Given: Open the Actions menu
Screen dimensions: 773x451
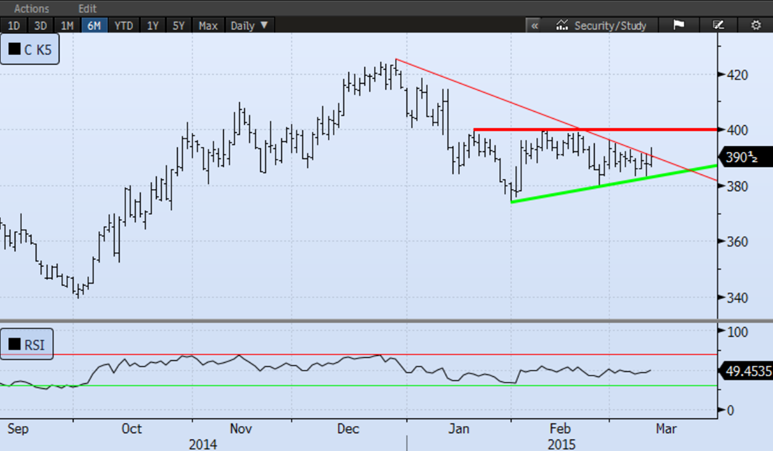Looking at the screenshot, I should click(32, 8).
